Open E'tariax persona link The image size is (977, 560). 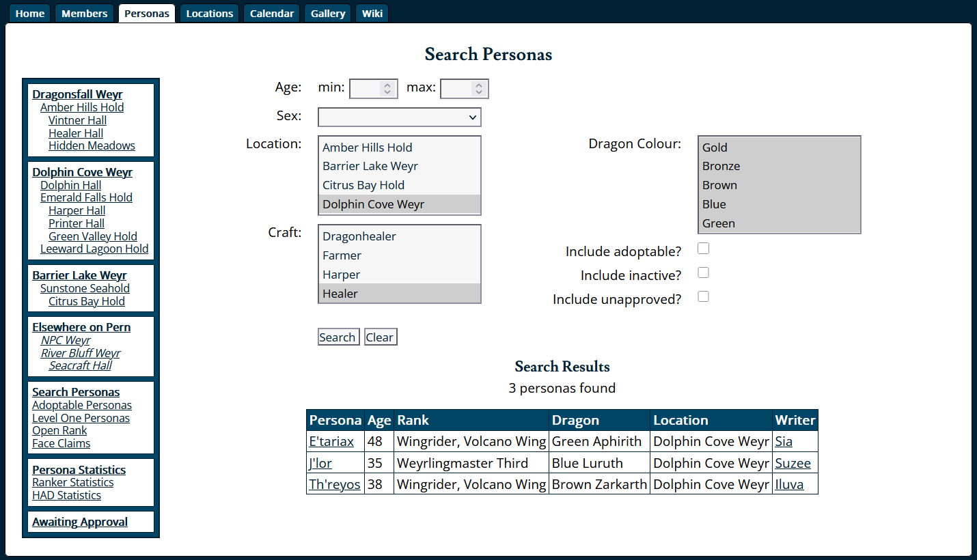pos(331,442)
